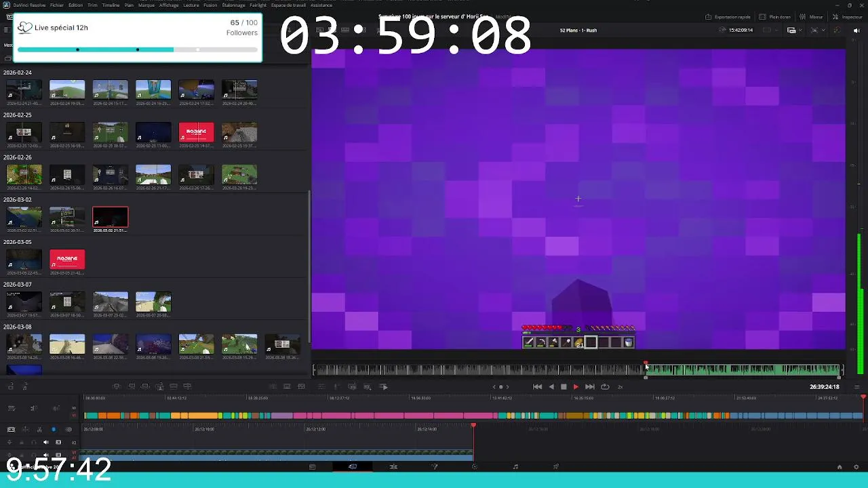
Task: Click the viewer scrub bar playhead marker
Action: (x=646, y=364)
